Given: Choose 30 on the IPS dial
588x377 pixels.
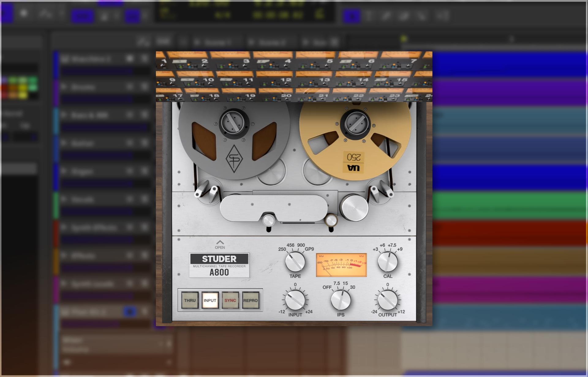Looking at the screenshot, I should click(352, 287).
